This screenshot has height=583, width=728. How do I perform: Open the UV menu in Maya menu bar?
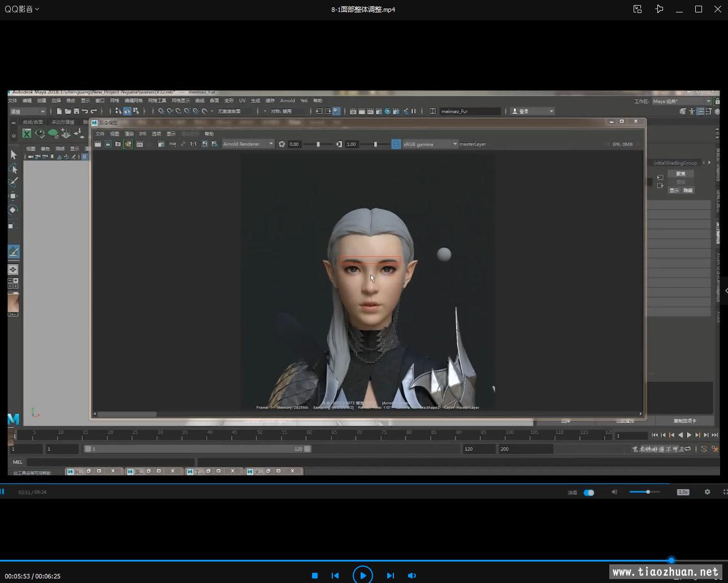(242, 101)
